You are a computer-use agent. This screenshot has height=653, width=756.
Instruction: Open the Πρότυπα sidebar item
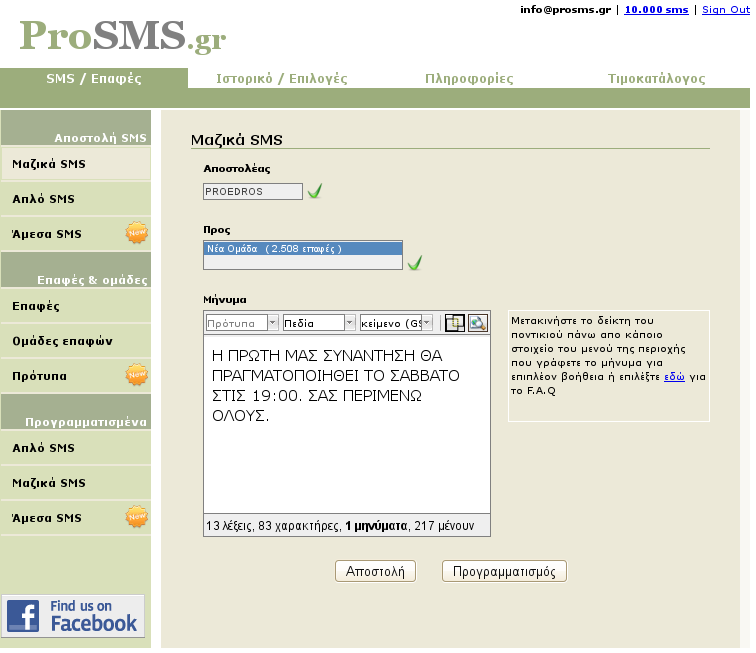76,376
